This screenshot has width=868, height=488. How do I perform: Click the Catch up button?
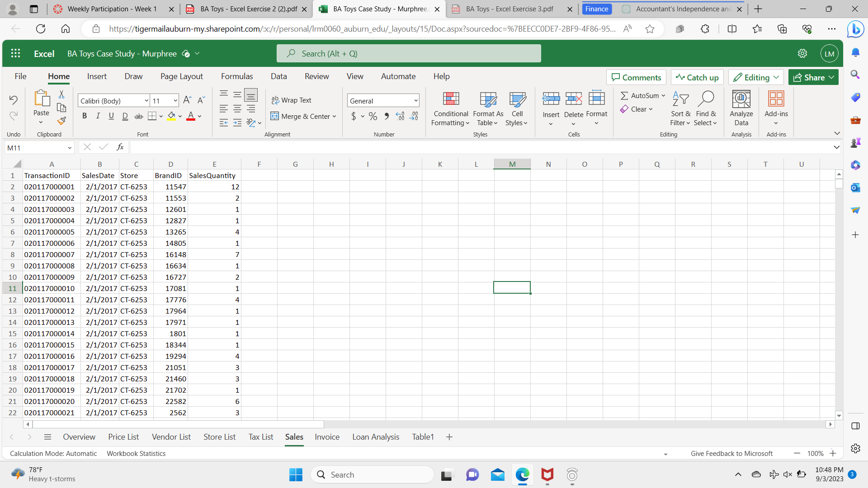coord(697,77)
